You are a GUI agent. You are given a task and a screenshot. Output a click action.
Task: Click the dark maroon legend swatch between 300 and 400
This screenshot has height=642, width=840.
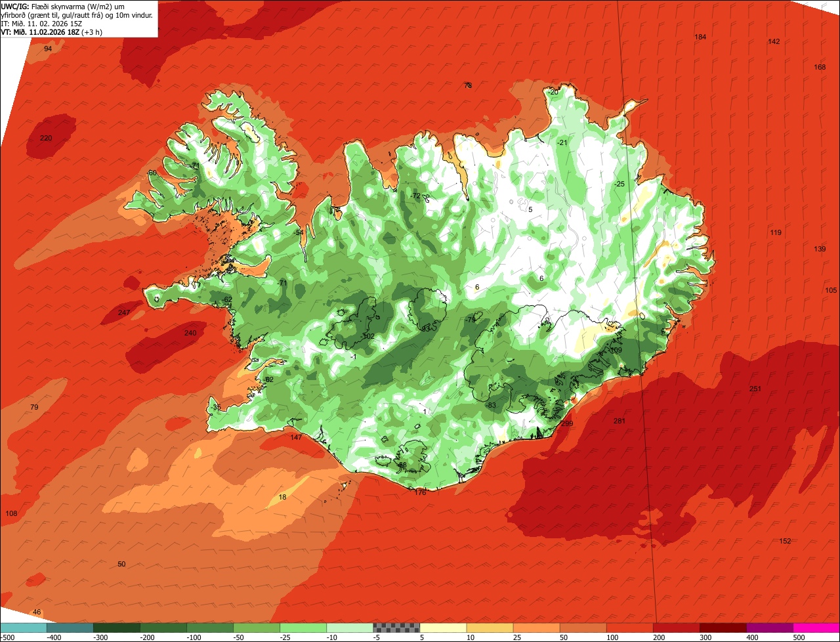click(723, 628)
